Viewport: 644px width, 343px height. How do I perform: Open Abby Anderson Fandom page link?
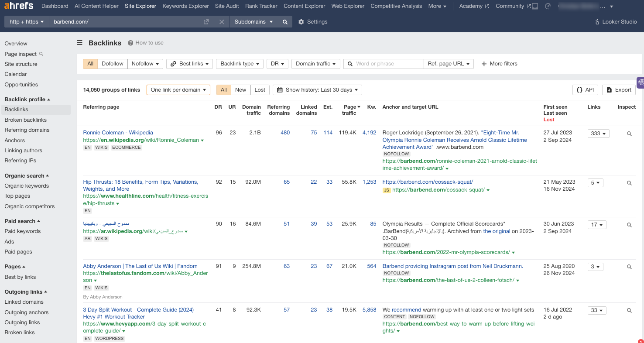[140, 266]
